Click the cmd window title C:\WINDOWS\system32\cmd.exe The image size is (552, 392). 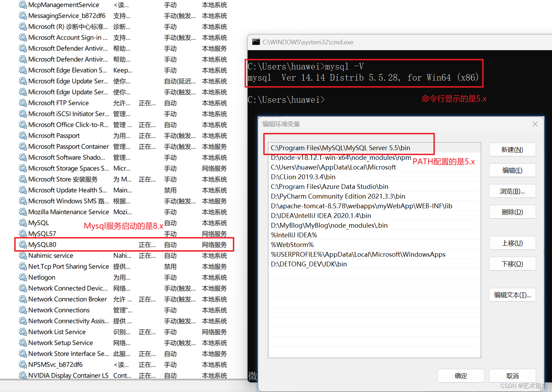(308, 42)
